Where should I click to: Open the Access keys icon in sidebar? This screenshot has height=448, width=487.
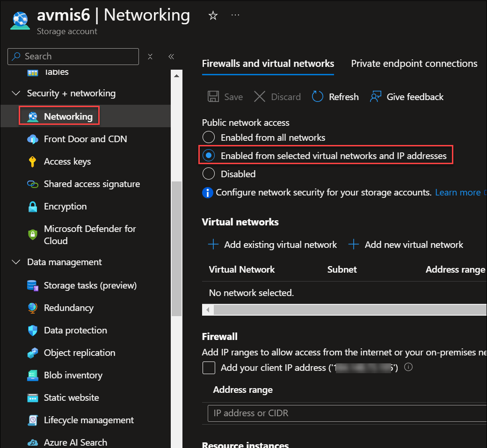(32, 162)
